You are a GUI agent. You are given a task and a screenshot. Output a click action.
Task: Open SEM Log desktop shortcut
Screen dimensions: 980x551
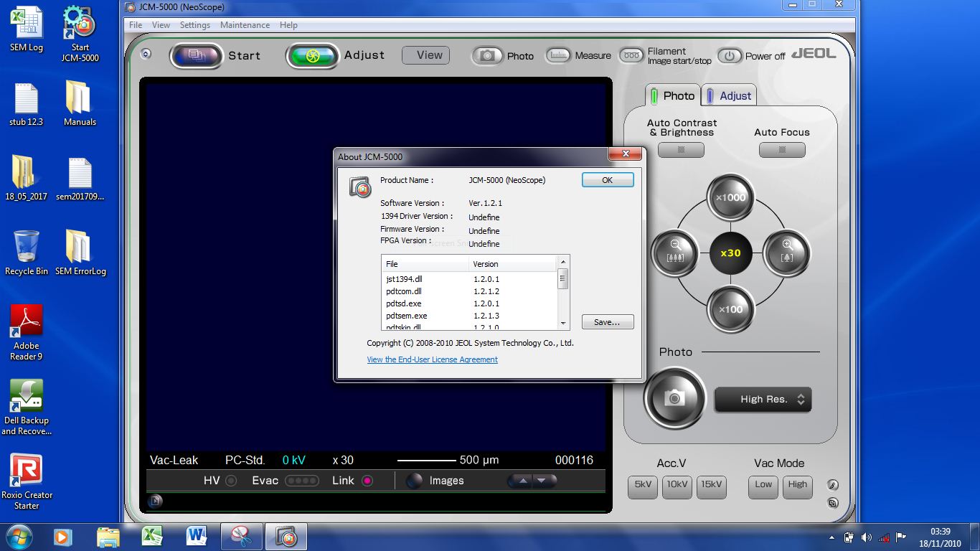tap(27, 29)
